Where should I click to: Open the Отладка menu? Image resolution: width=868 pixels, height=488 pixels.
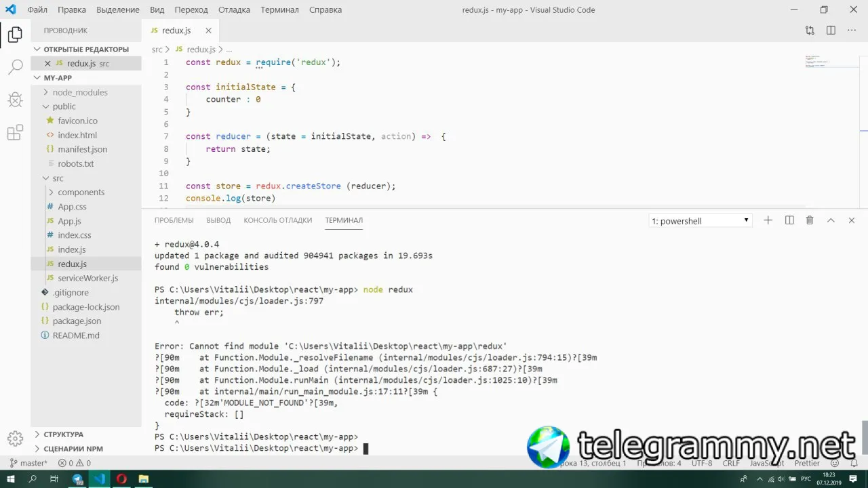tap(234, 9)
